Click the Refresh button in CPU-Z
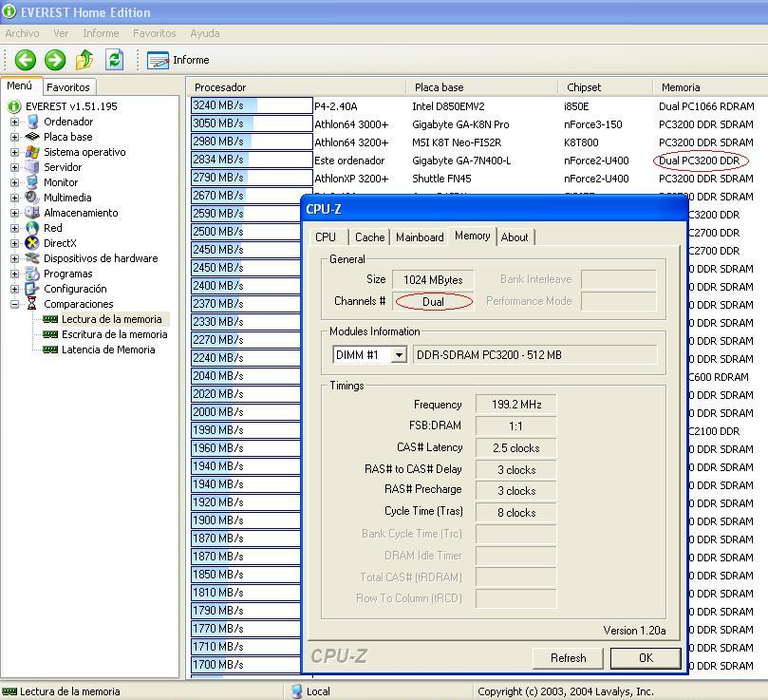The height and width of the screenshot is (700, 768). pyautogui.click(x=568, y=658)
